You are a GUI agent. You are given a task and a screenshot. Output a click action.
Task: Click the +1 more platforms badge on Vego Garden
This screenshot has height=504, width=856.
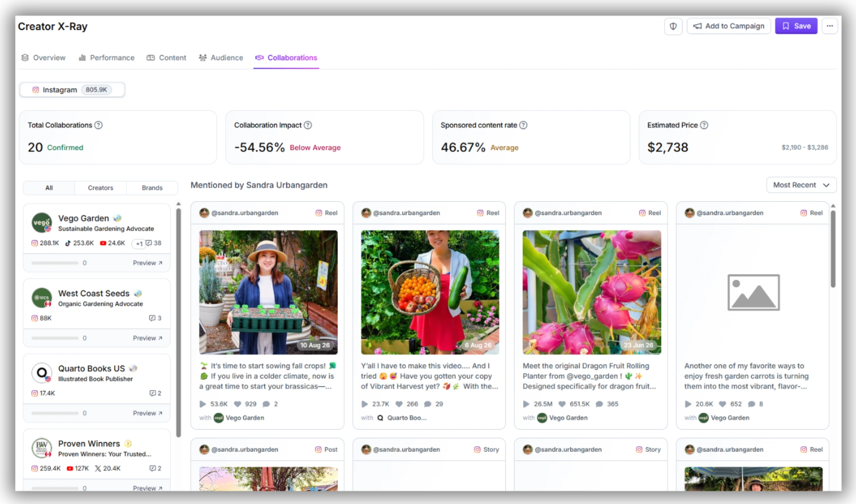coord(138,243)
